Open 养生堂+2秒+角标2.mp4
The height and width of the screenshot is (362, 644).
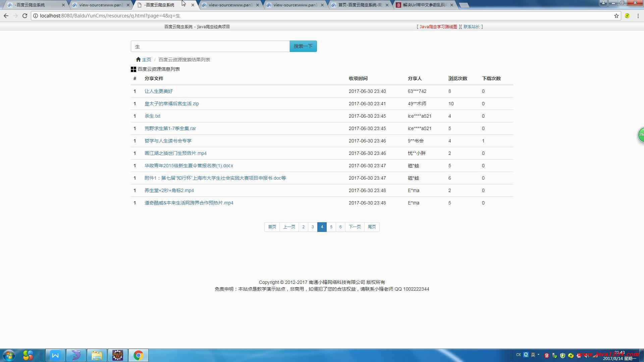pyautogui.click(x=169, y=190)
